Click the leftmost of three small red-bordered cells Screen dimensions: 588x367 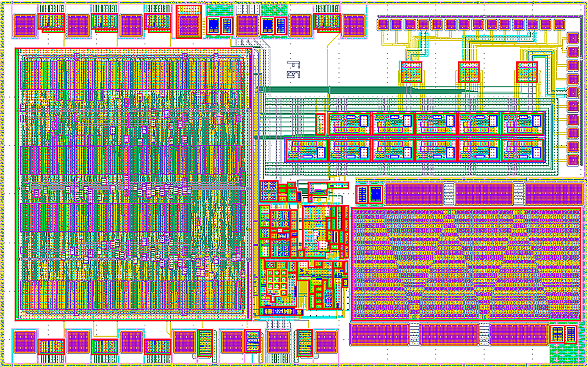tap(411, 72)
